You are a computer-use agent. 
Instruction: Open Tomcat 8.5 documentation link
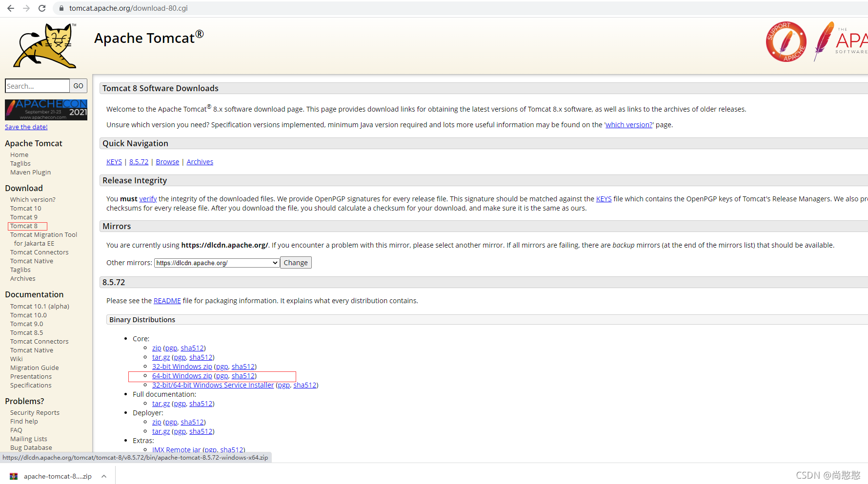click(x=26, y=333)
